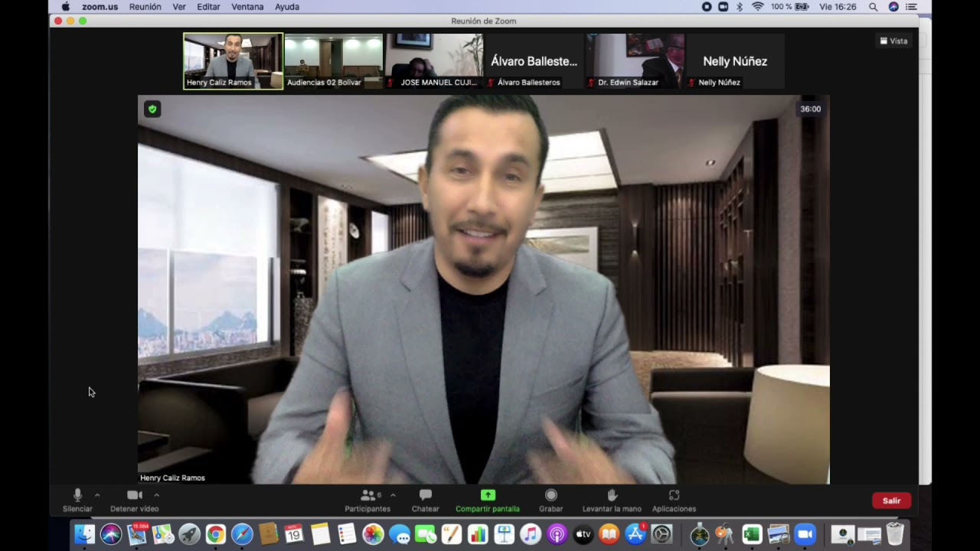Open Spotlight search in menu bar
The width and height of the screenshot is (980, 551).
tap(873, 7)
